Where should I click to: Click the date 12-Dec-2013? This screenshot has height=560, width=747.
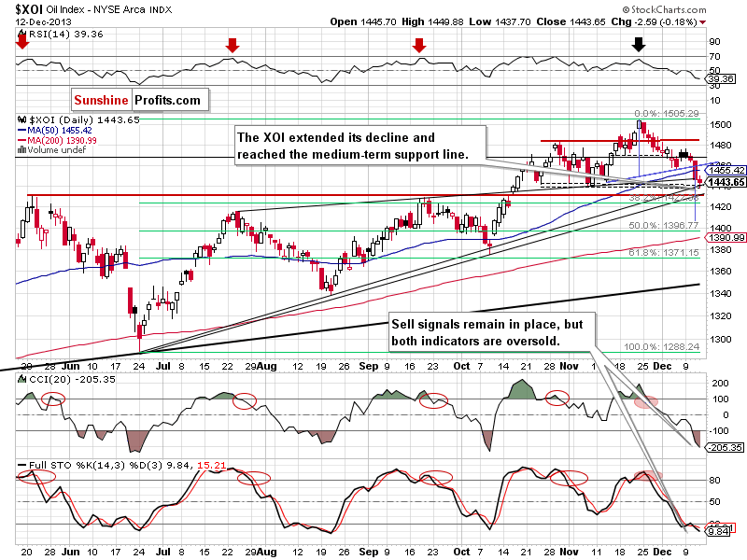[x=43, y=21]
